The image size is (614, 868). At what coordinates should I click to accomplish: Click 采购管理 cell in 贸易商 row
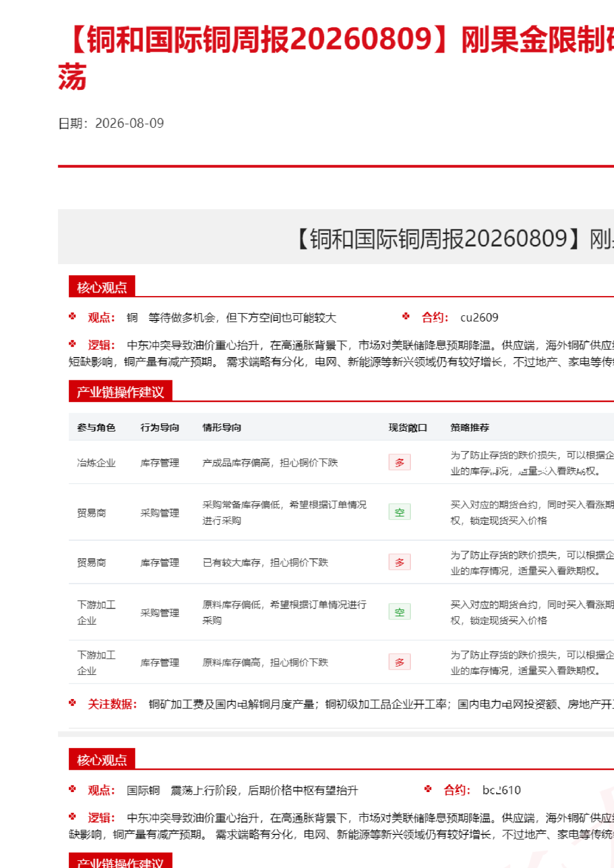[160, 513]
